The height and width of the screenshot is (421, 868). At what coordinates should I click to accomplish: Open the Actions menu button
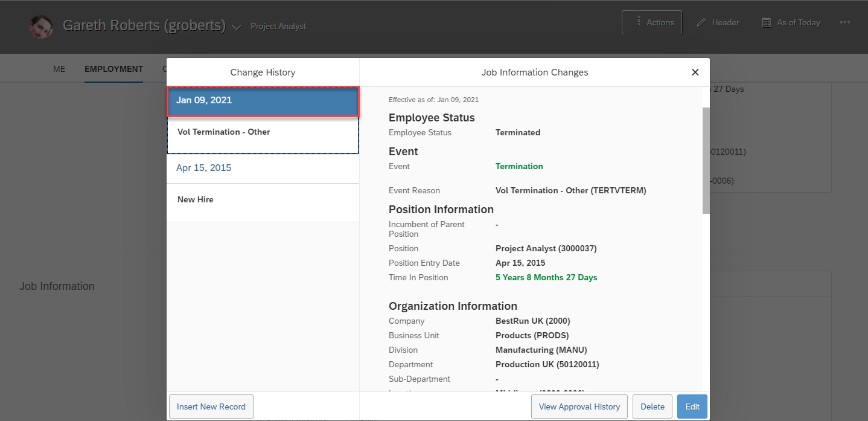click(652, 22)
